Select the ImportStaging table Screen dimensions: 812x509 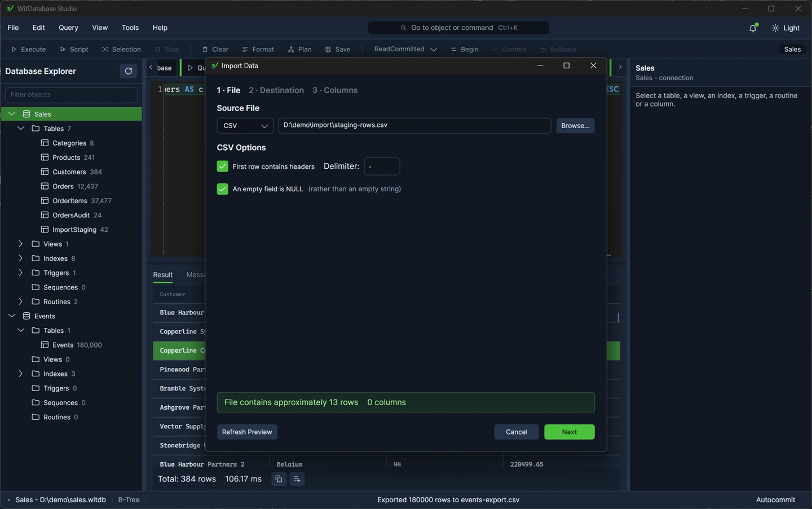(74, 230)
